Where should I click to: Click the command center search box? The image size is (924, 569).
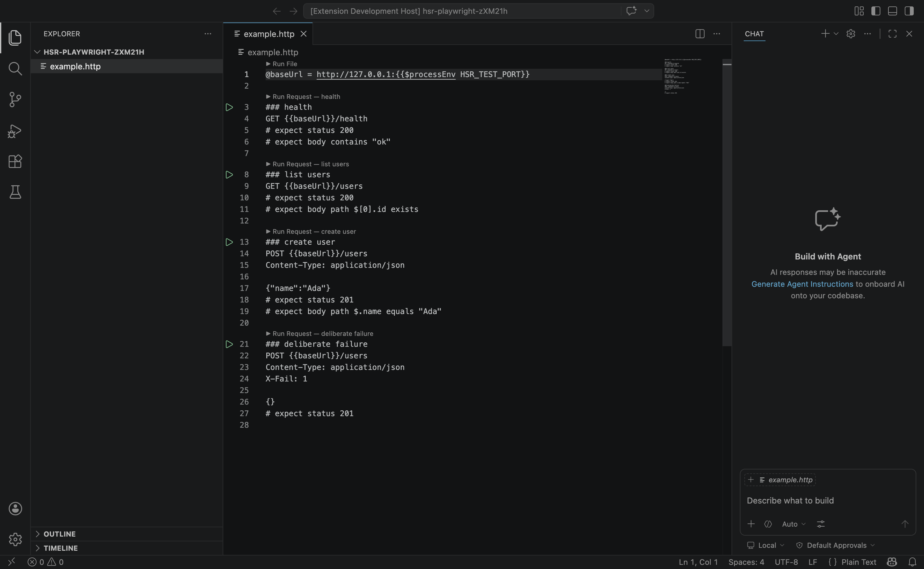pyautogui.click(x=462, y=11)
